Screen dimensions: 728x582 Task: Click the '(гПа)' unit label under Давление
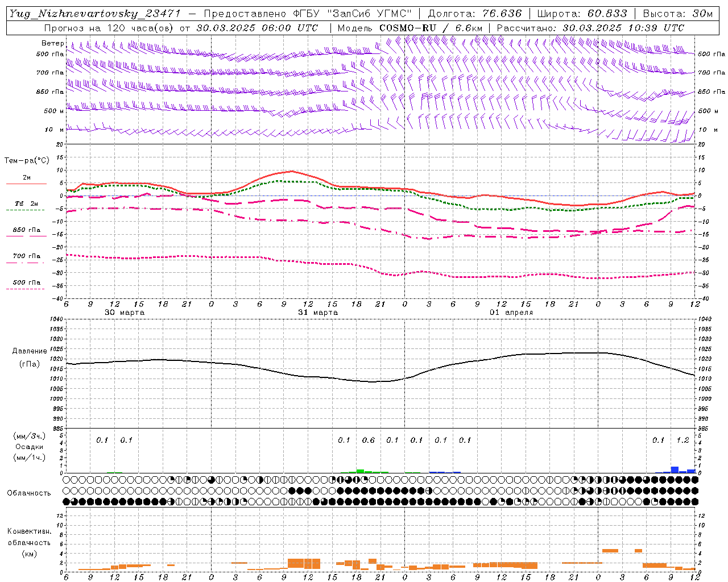coord(30,364)
